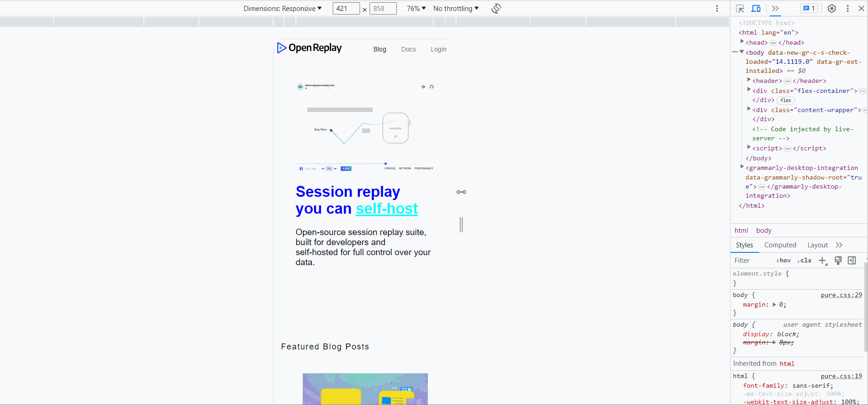Viewport: 868px width, 405px height.
Task: Follow the self-host link in headline
Action: tap(387, 209)
